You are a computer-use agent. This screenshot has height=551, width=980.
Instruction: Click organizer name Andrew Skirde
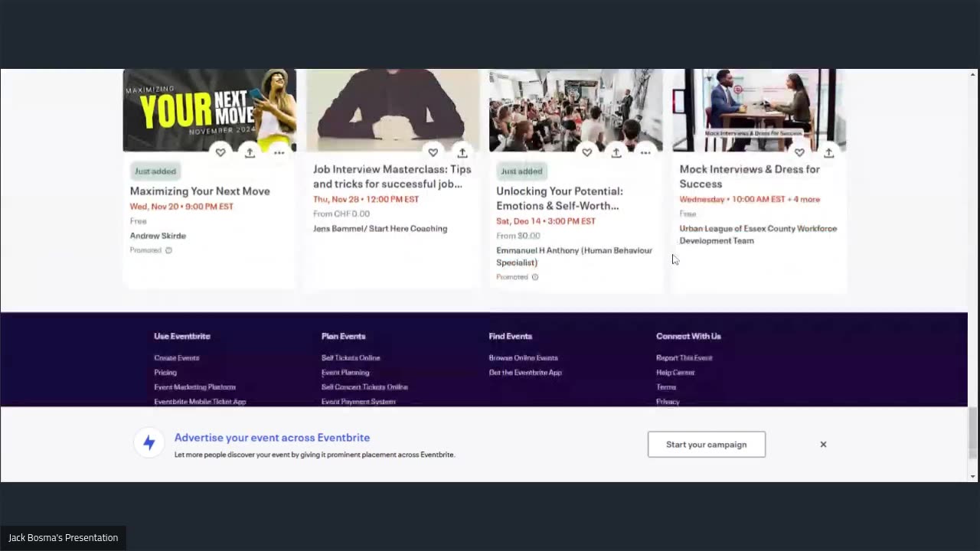[158, 236]
